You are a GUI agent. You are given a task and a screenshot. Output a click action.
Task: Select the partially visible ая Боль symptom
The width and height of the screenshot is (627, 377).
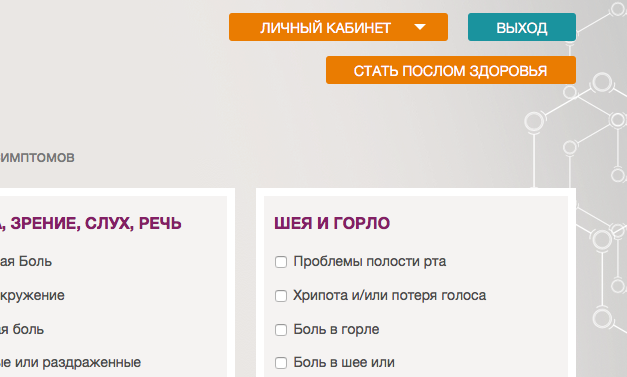click(26, 261)
